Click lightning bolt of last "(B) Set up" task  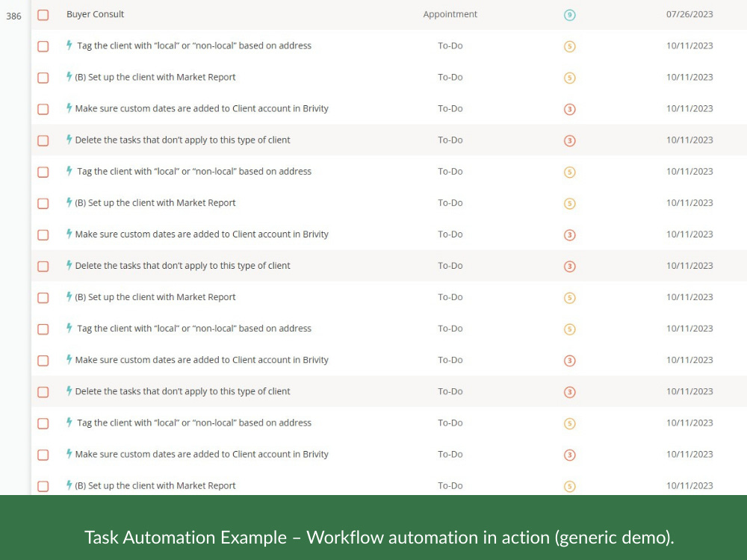coord(69,485)
